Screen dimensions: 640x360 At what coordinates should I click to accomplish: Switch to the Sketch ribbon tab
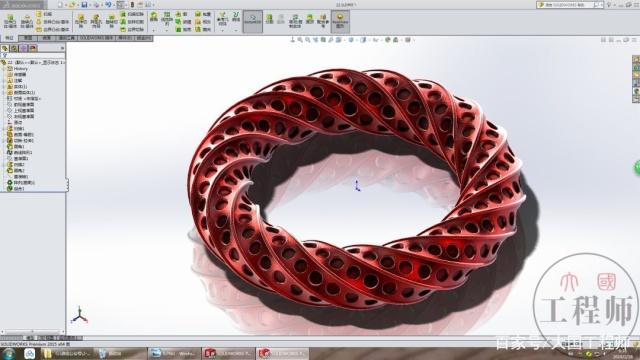tap(28, 38)
